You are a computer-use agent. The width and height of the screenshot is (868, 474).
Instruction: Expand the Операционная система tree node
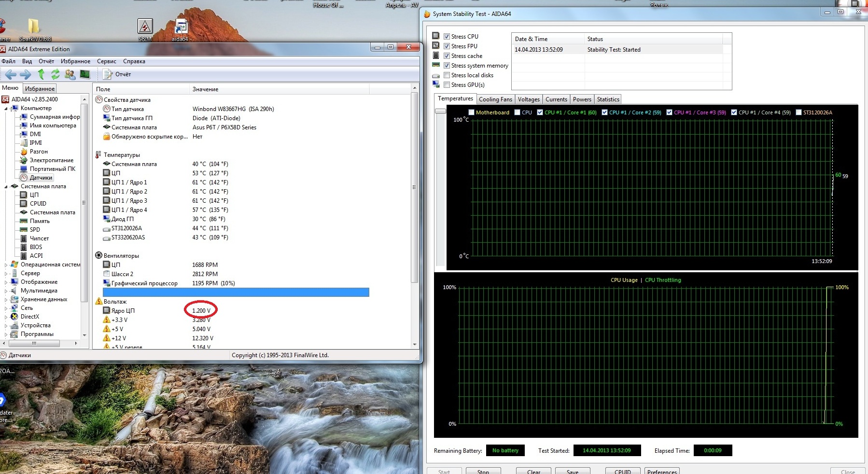(6, 265)
